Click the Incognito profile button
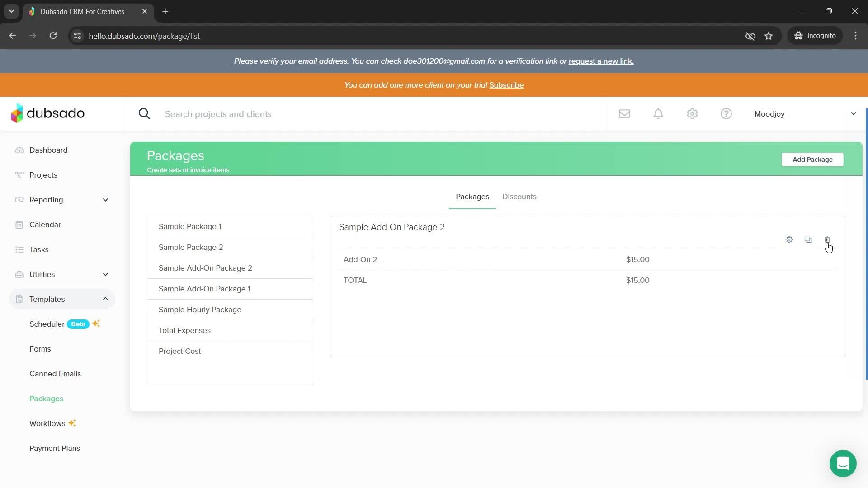This screenshot has width=868, height=488. 815,36
